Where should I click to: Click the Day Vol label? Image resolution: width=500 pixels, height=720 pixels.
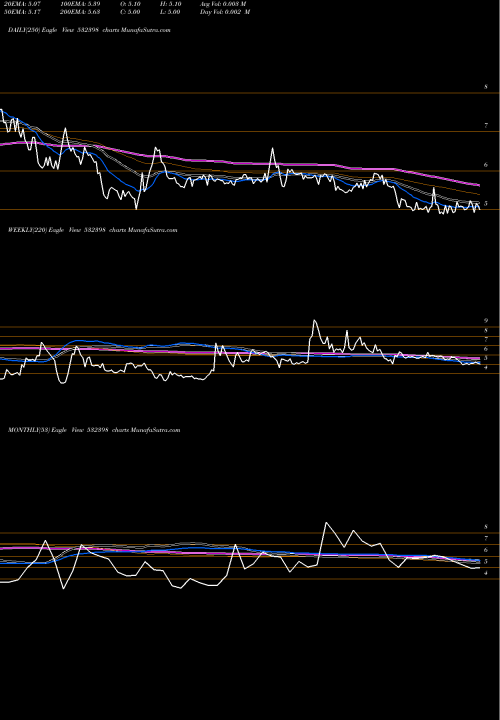coord(225,12)
